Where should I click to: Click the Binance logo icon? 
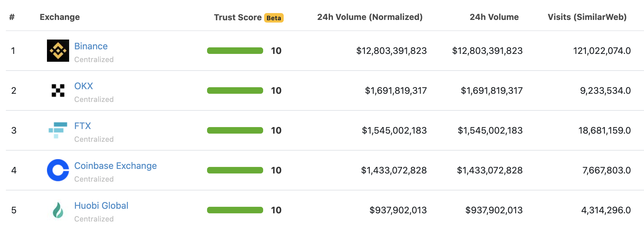(x=58, y=51)
